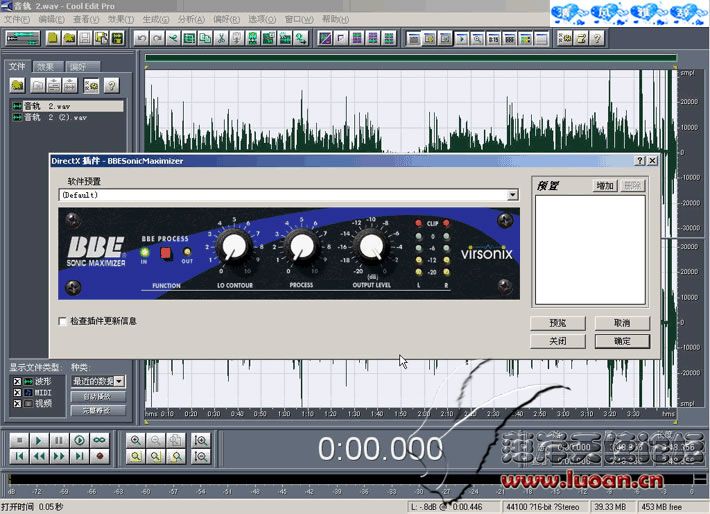Go to beginning with the skip-back button

click(x=19, y=456)
